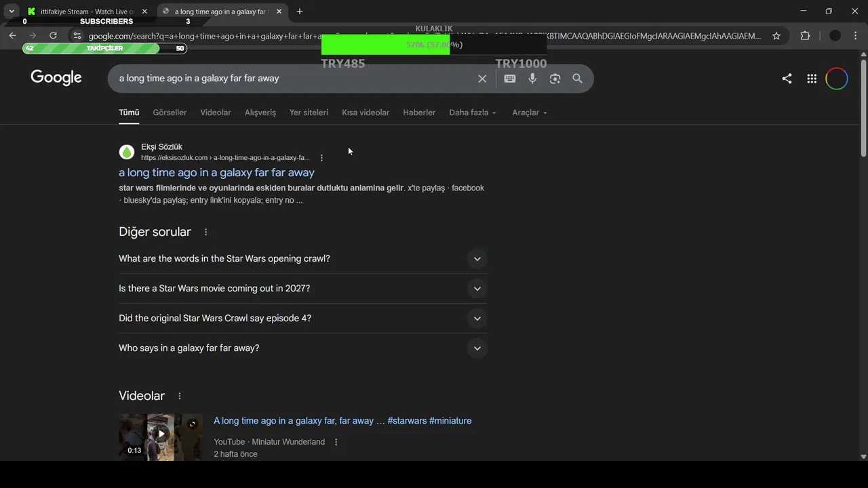This screenshot has width=868, height=488.
Task: View site information for google.com
Action: [x=77, y=36]
